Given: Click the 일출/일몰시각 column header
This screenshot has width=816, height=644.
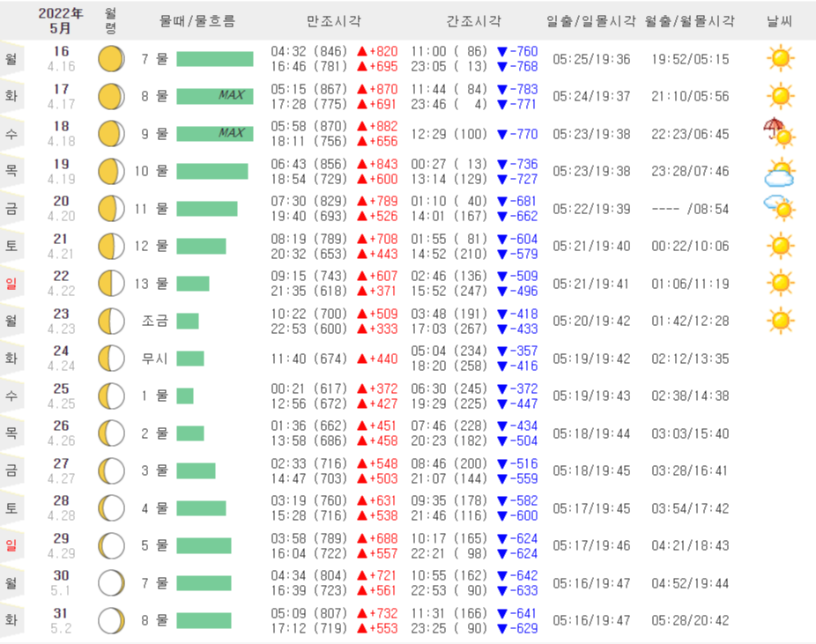Looking at the screenshot, I should [590, 21].
